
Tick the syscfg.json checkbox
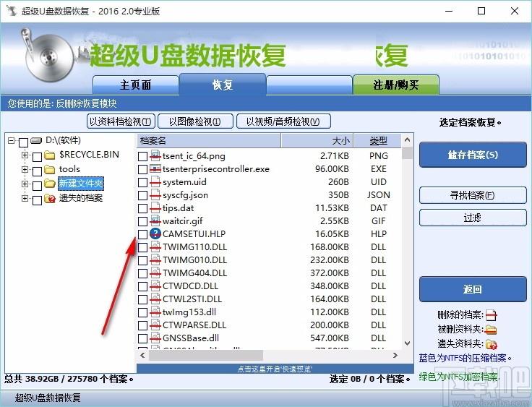pos(143,195)
